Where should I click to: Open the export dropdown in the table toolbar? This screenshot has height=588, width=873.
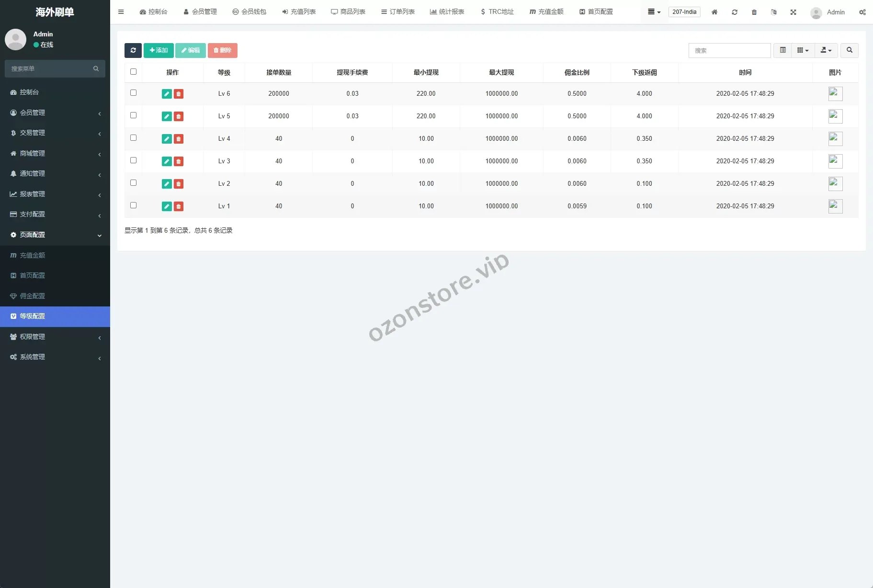(x=826, y=50)
